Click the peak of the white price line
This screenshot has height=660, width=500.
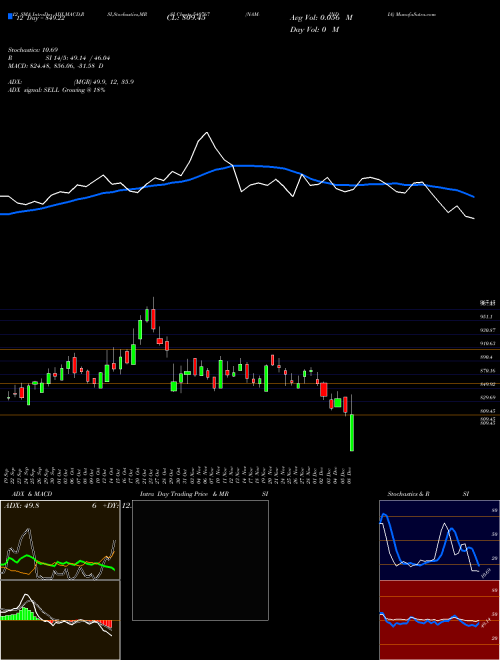(207, 133)
